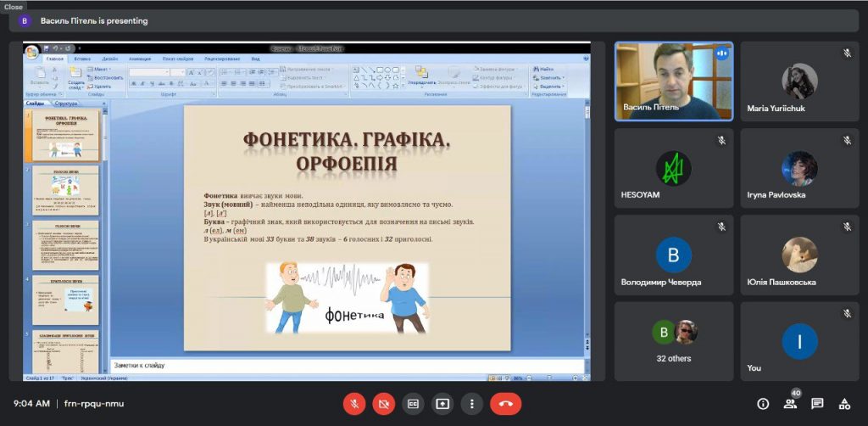The image size is (868, 426).
Task: Open the chat panel icon
Action: coord(817,404)
